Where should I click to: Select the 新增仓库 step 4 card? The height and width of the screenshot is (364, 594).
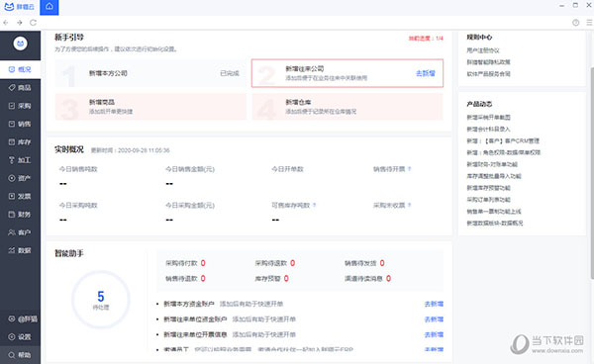(x=347, y=107)
